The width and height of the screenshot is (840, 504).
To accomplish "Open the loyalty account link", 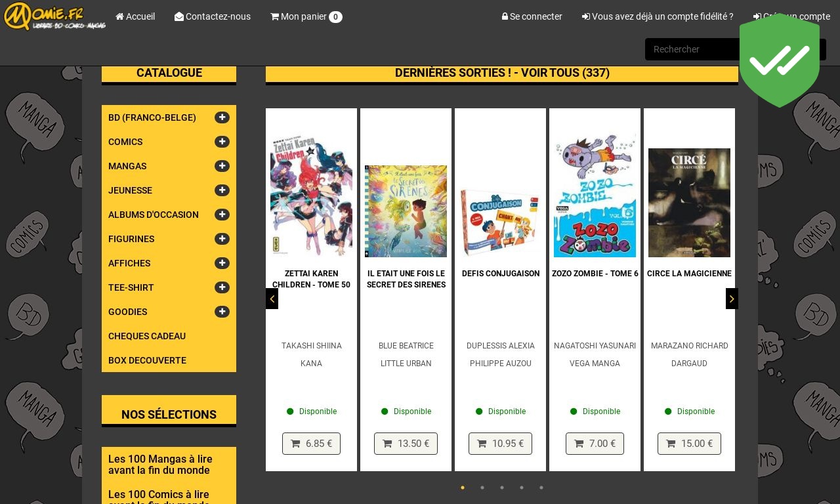I will (x=658, y=16).
